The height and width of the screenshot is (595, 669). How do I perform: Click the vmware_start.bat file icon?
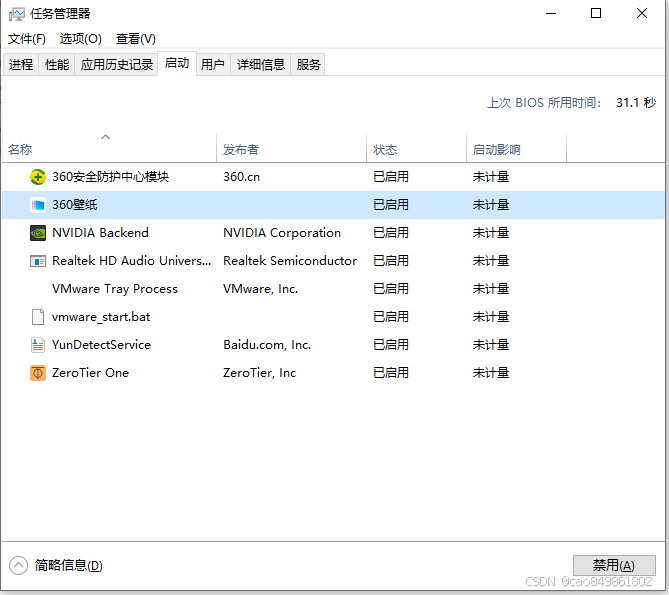[38, 317]
